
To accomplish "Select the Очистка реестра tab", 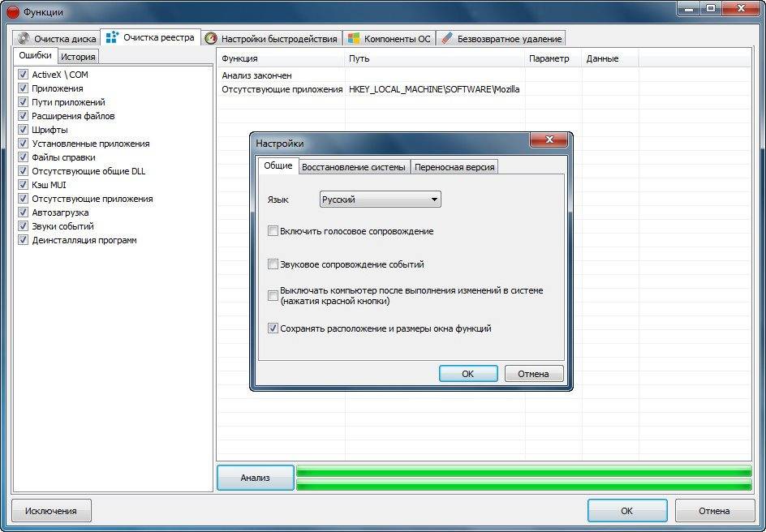I will click(150, 37).
